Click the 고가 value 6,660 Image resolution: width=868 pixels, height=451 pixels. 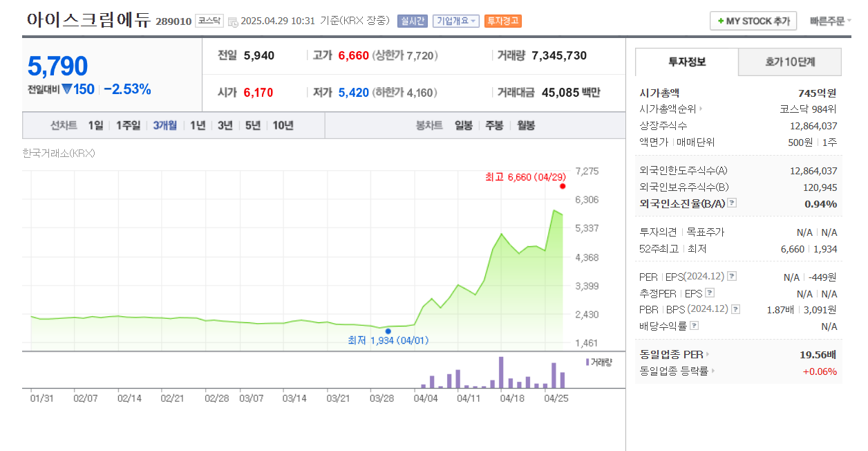(354, 55)
